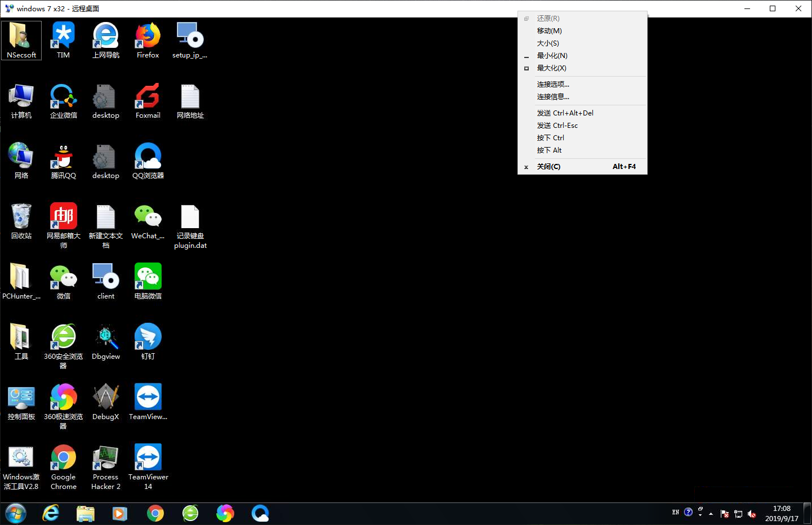Open the blue help tray icon
Viewport: 812px width, 525px height.
688,512
